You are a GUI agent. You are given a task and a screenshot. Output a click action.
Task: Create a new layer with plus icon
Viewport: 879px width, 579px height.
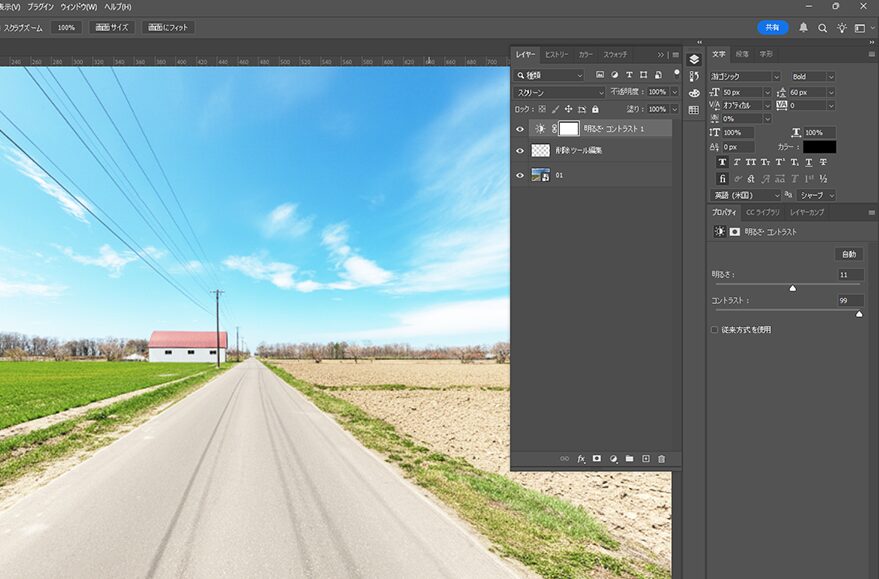click(645, 458)
